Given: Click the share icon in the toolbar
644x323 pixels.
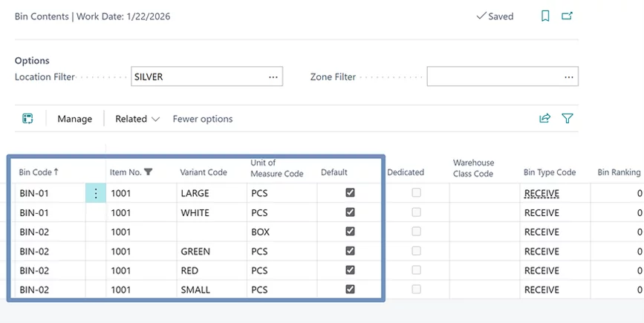Looking at the screenshot, I should 545,119.
